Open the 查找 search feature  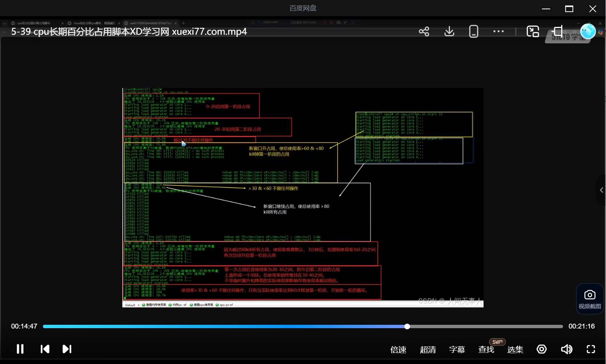coord(486,350)
